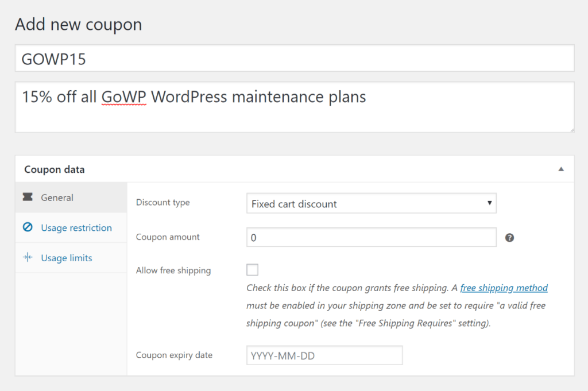Click the Usage restriction ban icon
Screen dimensions: 588x391
pyautogui.click(x=28, y=227)
